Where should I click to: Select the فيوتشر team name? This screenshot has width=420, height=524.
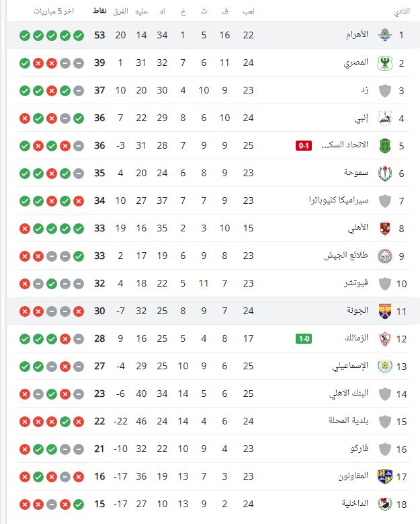(x=356, y=283)
